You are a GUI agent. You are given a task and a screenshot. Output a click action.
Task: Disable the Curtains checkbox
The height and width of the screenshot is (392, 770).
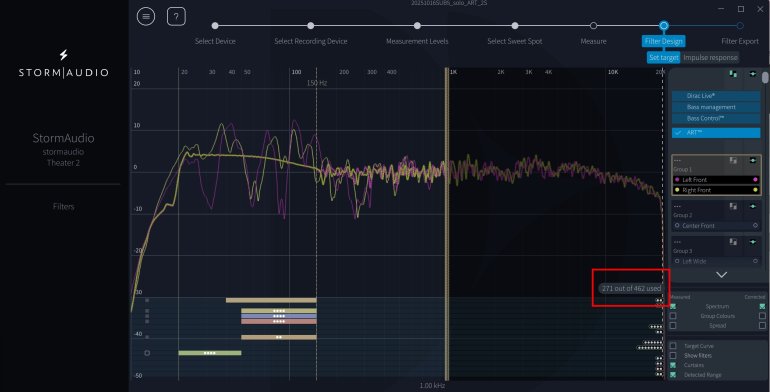pos(673,365)
